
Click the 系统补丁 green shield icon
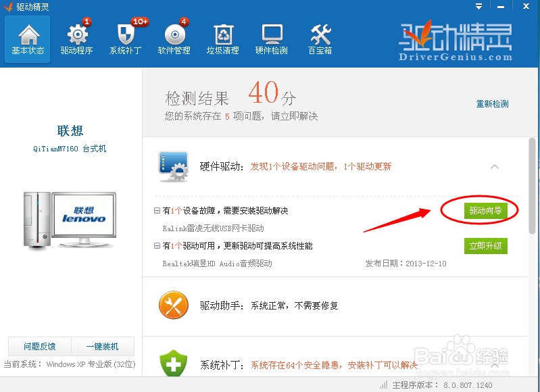point(173,363)
